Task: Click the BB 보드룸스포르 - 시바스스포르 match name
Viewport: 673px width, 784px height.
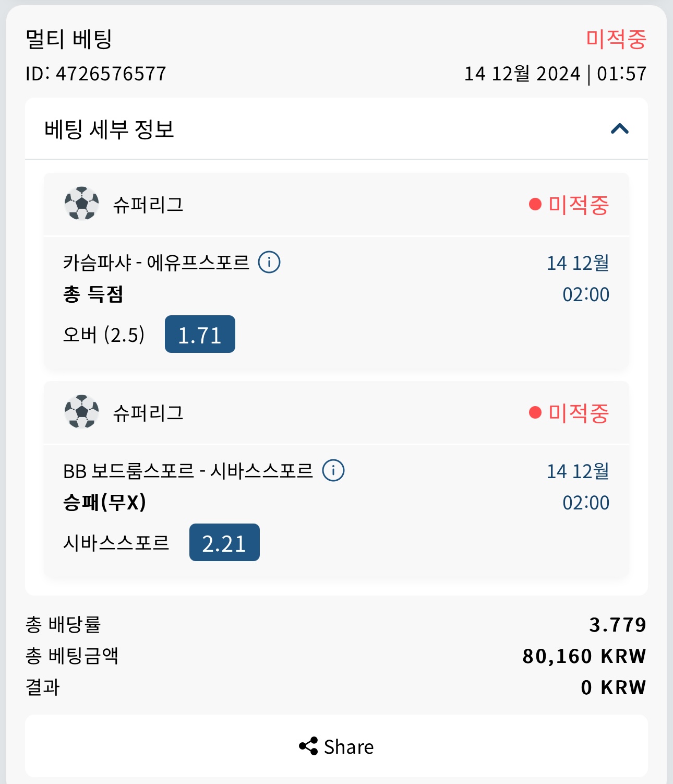Action: 188,471
